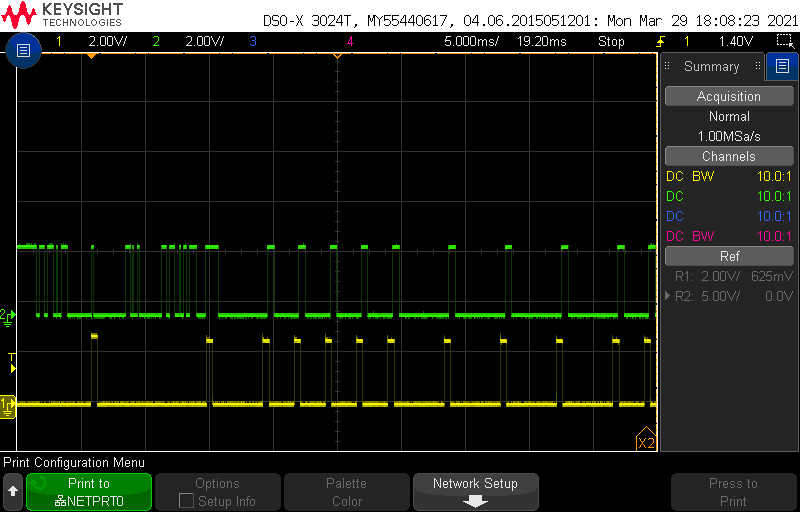The height and width of the screenshot is (512, 800).
Task: Click the trigger source 1 indicator
Action: coord(687,41)
